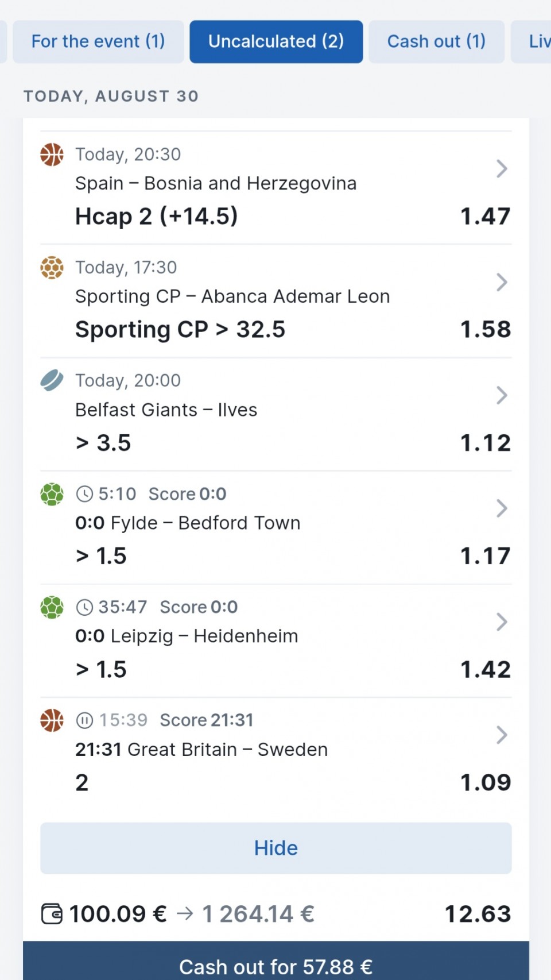Hide the bet selections list

[276, 848]
